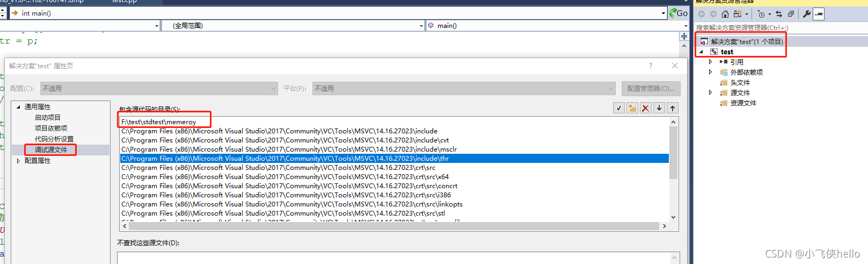868x264 pixels.
Task: Click the switch views icon in Solution Explorer
Action: coord(738,14)
